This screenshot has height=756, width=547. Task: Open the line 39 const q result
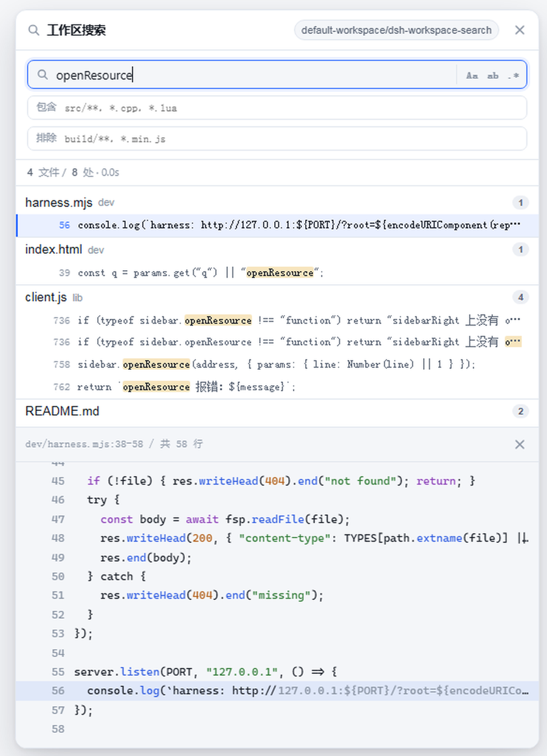277,273
